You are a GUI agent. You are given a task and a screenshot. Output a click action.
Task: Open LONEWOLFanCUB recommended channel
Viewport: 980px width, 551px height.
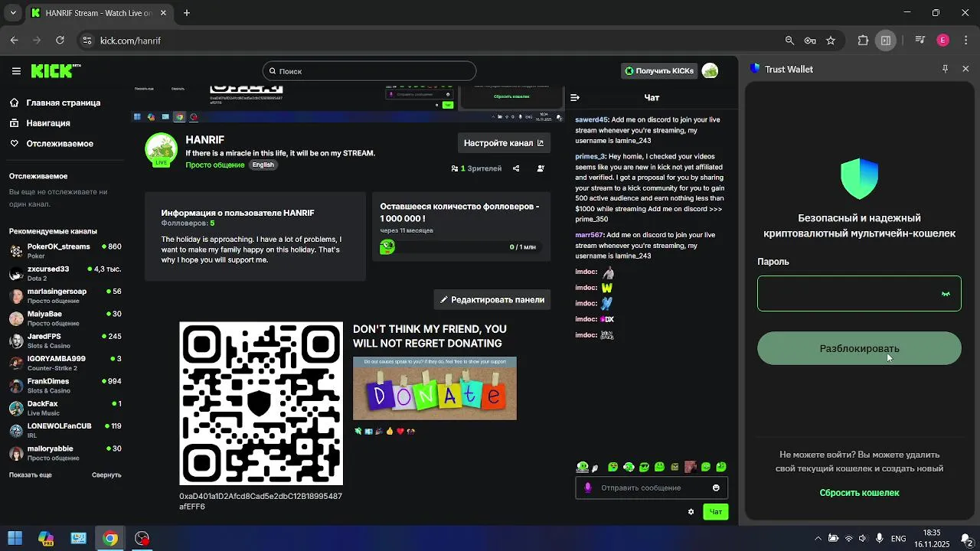click(x=65, y=430)
